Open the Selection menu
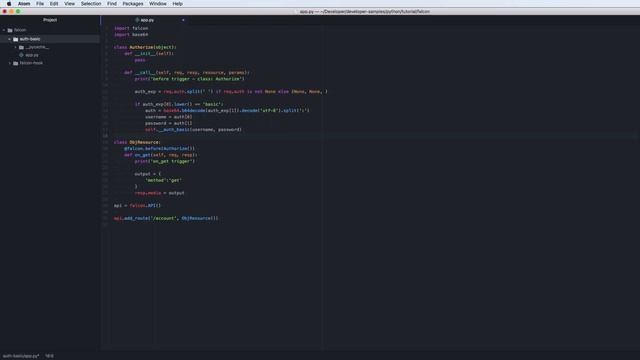This screenshot has height=360, width=640. pos(91,4)
